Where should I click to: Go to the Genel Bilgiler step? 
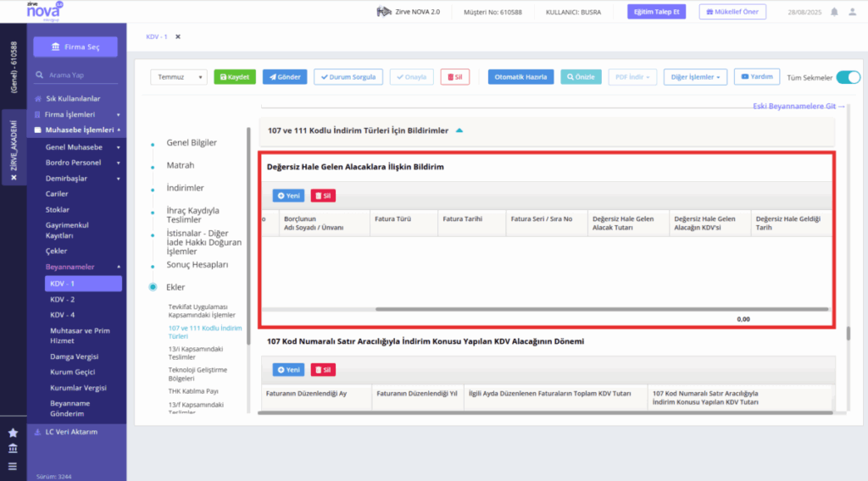pyautogui.click(x=192, y=142)
